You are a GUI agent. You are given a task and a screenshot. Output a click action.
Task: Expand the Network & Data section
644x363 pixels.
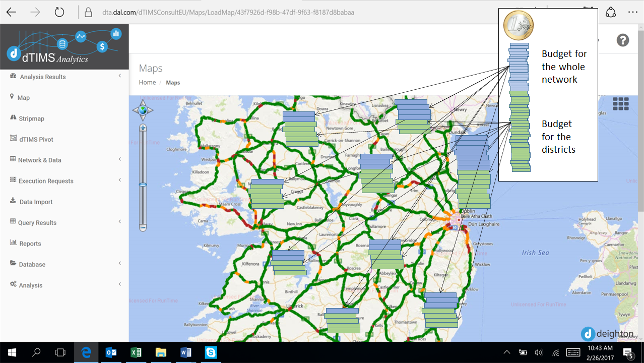coord(41,160)
